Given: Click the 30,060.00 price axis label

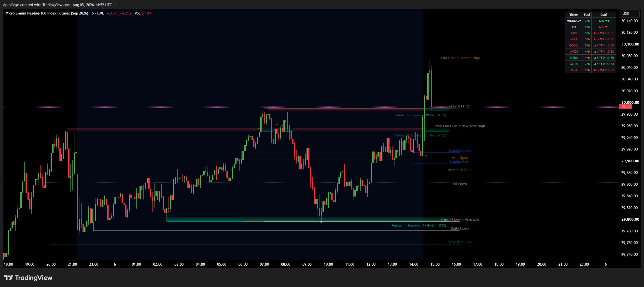Looking at the screenshot, I should coord(629,68).
